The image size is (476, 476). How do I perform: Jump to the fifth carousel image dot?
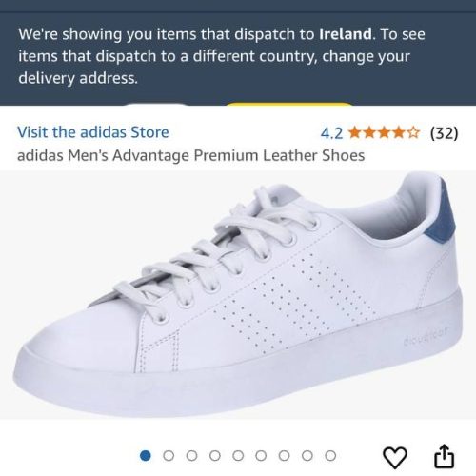[238, 456]
